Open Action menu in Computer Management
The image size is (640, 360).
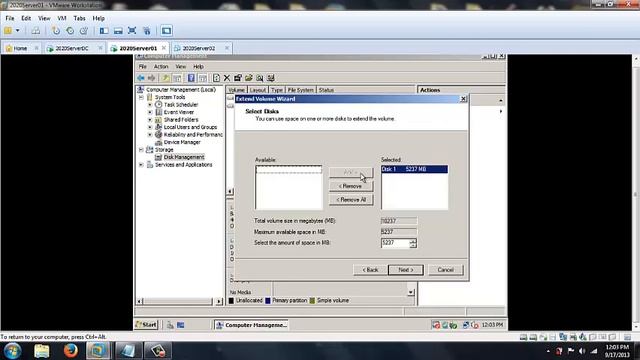161,67
